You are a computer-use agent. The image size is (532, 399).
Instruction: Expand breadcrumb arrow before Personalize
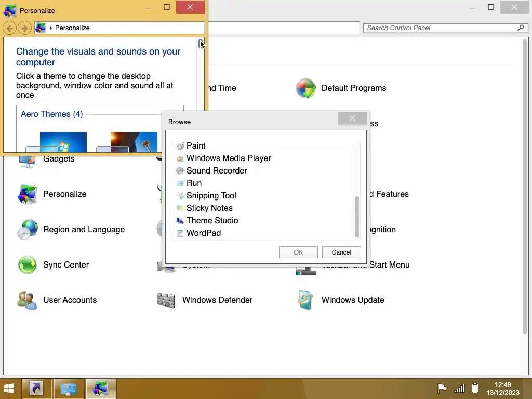(x=50, y=28)
